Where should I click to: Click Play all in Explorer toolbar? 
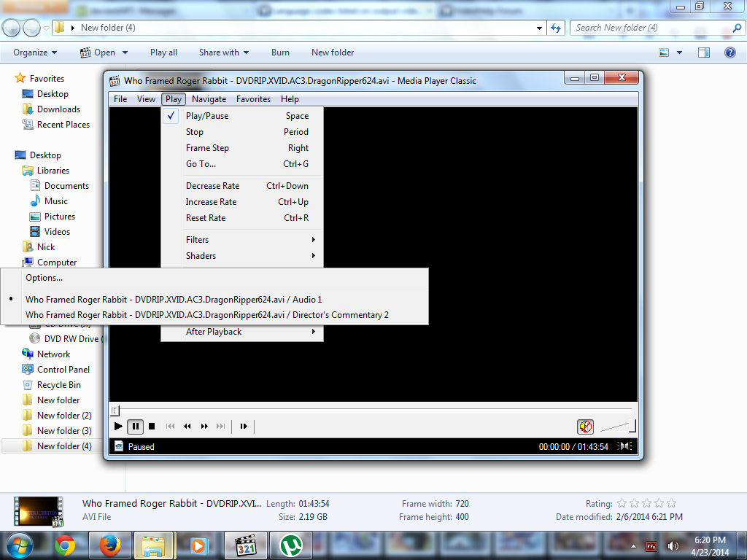163,52
